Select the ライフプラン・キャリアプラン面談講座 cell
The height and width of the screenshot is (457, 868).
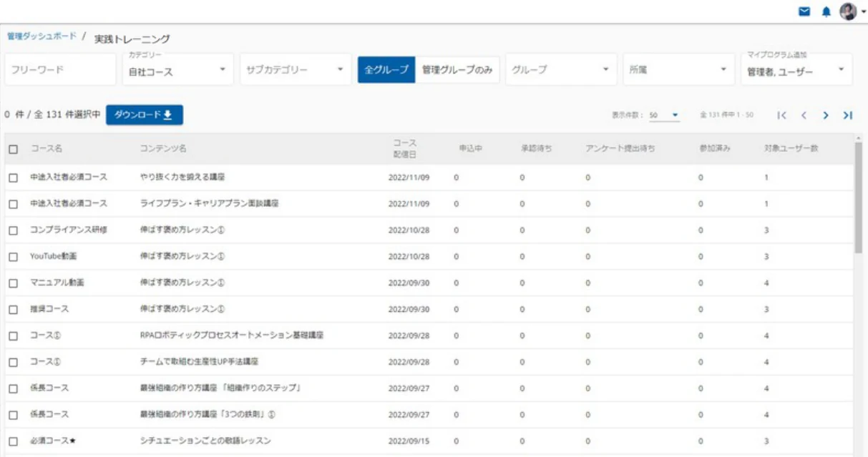click(x=209, y=204)
